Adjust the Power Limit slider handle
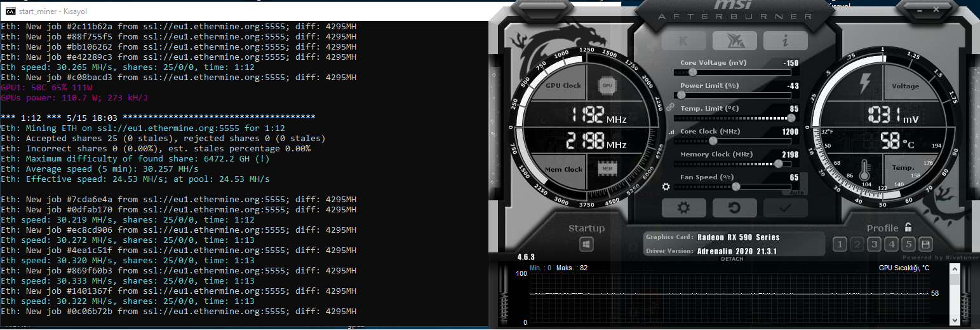Image resolution: width=980 pixels, height=330 pixels. click(x=681, y=95)
